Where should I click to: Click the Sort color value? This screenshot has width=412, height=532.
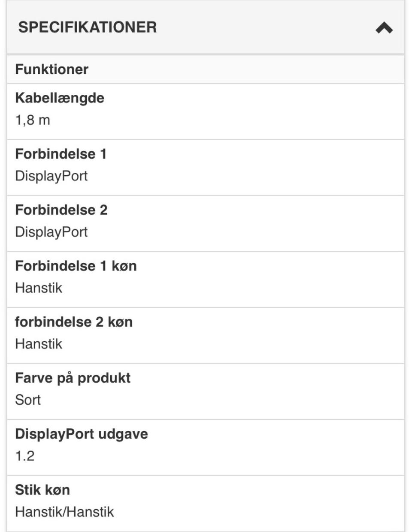(28, 400)
